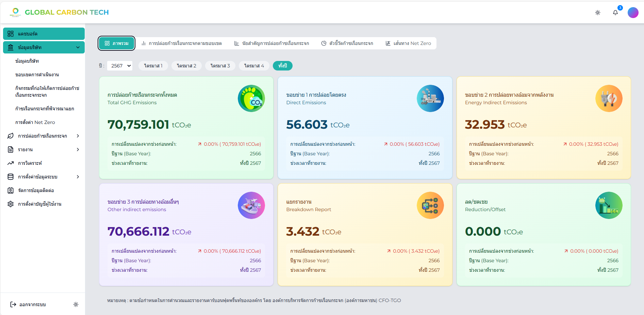Toggle the theme sun icon in header
The image size is (644, 315).
click(597, 13)
